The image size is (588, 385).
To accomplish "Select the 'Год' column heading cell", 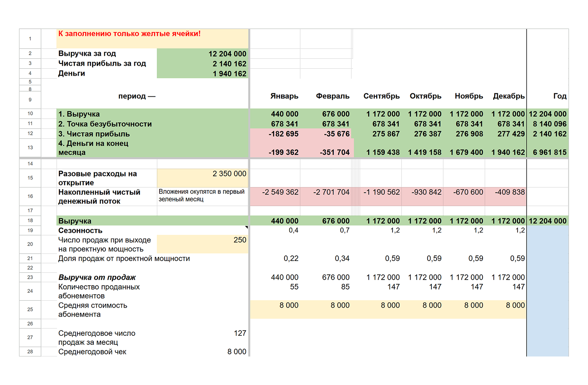I will [x=548, y=96].
